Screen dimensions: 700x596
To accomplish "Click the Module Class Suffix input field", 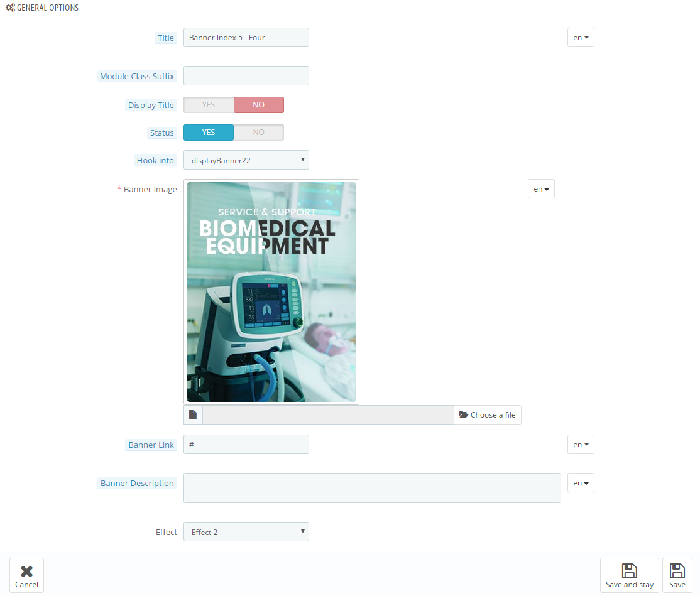I will point(246,76).
